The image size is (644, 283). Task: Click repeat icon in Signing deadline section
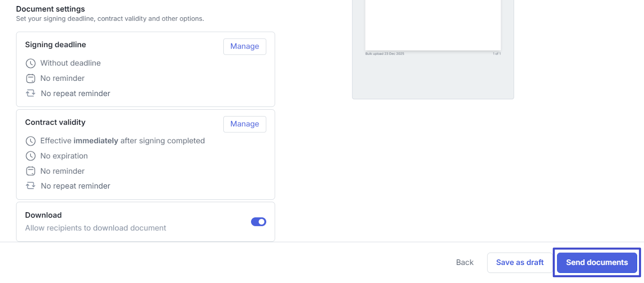[31, 93]
